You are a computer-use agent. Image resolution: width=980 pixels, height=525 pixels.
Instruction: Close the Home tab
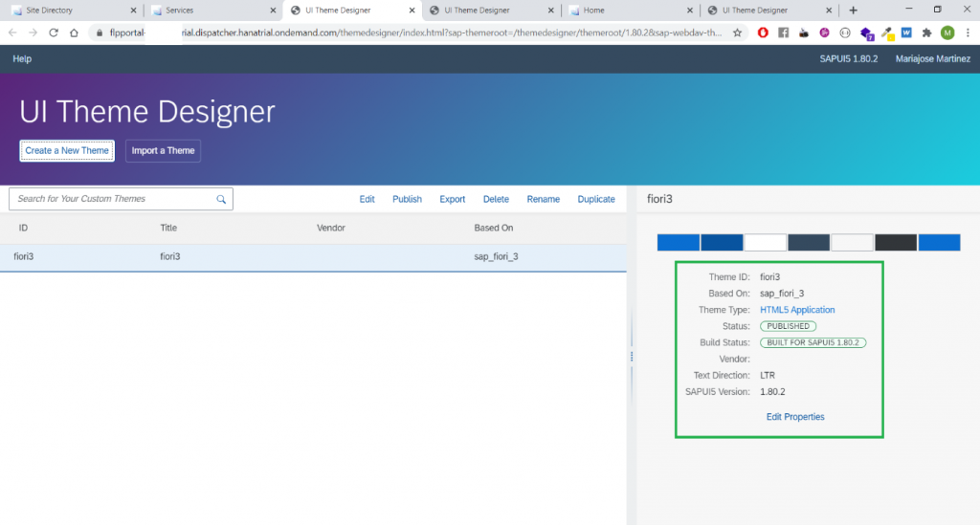[x=689, y=11]
